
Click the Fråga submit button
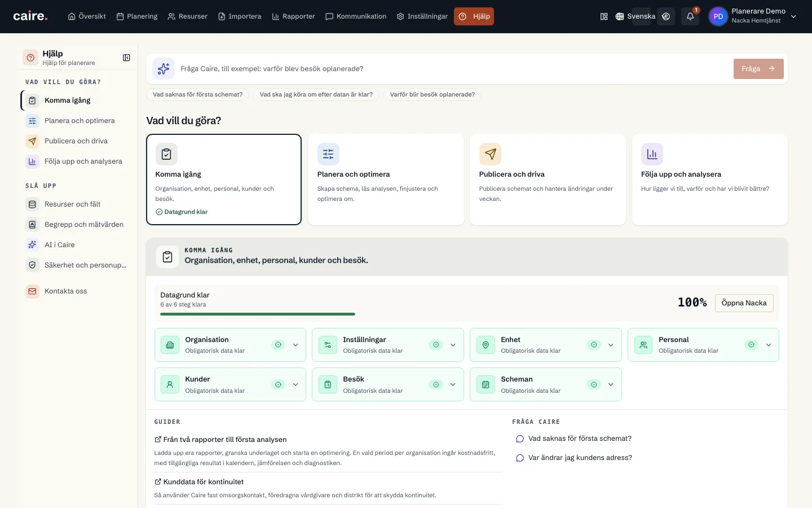point(758,69)
